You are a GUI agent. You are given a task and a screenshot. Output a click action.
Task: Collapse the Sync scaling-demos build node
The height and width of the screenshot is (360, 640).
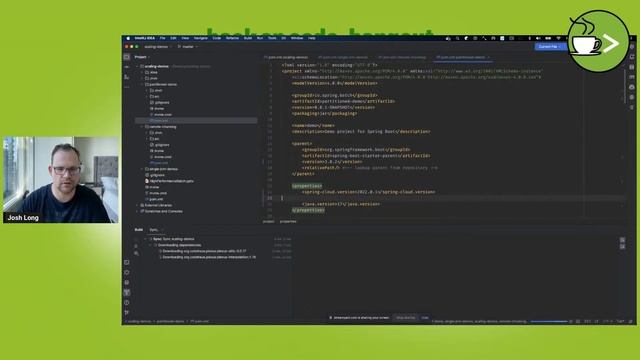146,239
